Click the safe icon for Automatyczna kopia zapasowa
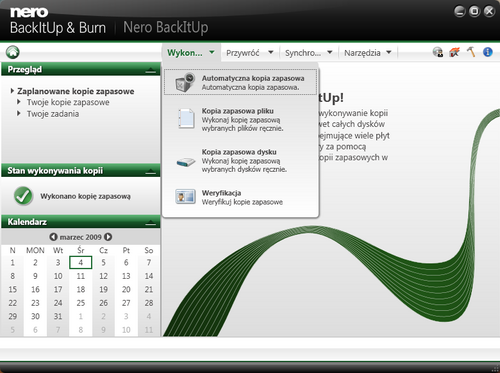This screenshot has height=373, width=500. coord(185,82)
